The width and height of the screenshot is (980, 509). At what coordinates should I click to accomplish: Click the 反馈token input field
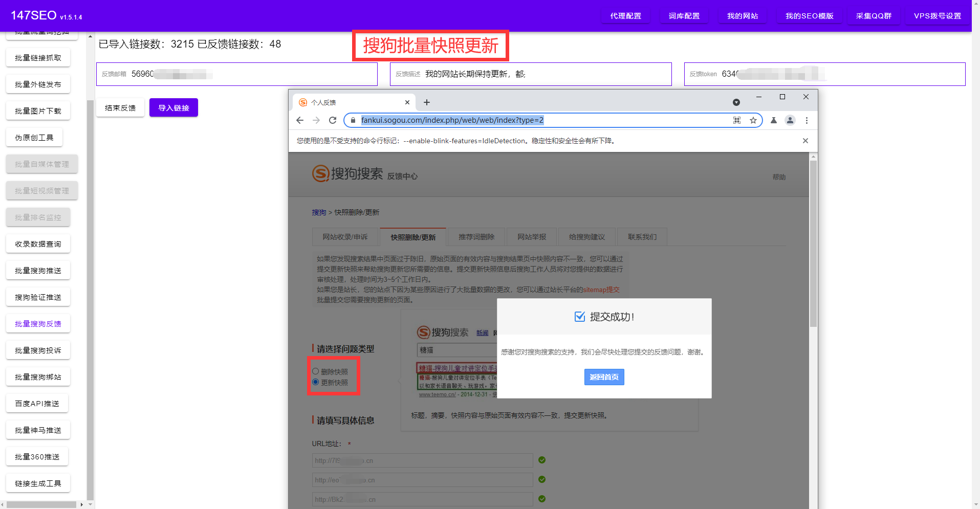click(x=824, y=74)
